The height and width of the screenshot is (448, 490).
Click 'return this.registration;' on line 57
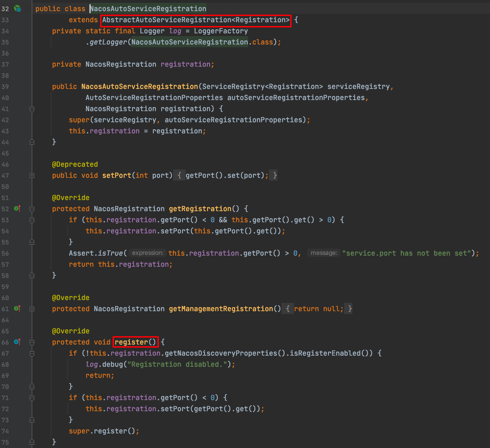pos(121,264)
